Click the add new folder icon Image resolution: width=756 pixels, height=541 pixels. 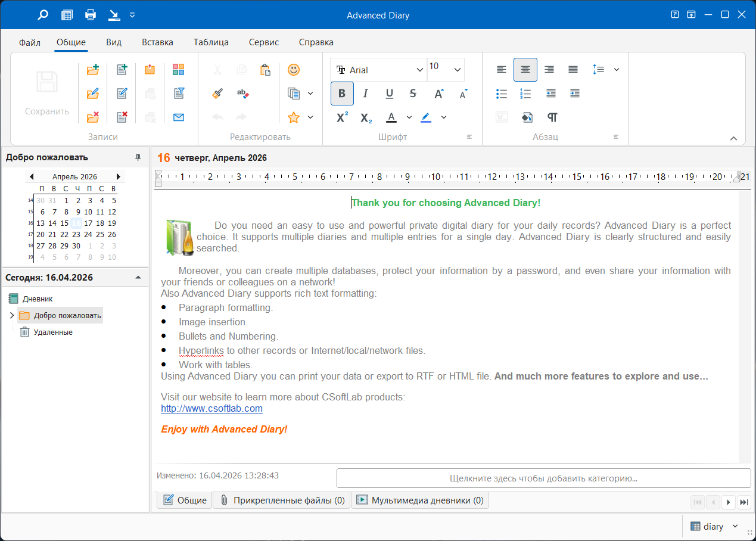click(x=93, y=70)
